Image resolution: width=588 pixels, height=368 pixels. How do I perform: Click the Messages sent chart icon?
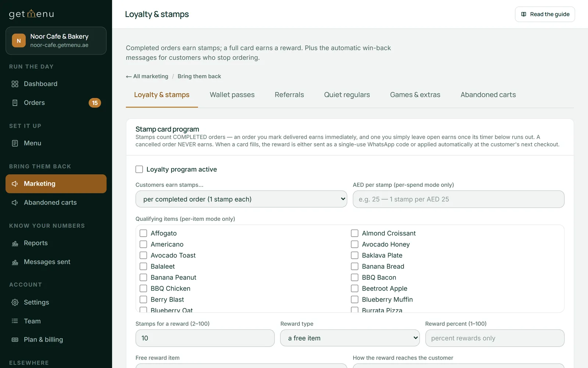[15, 262]
